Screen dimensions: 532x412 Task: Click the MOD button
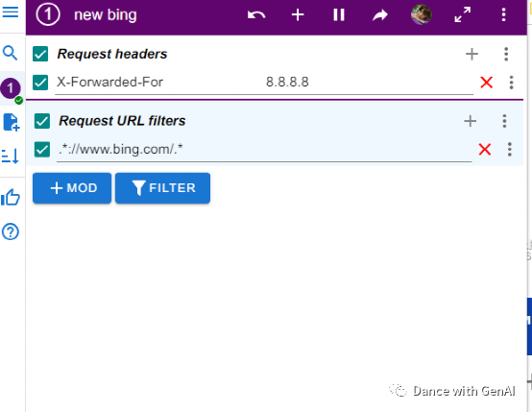click(72, 188)
